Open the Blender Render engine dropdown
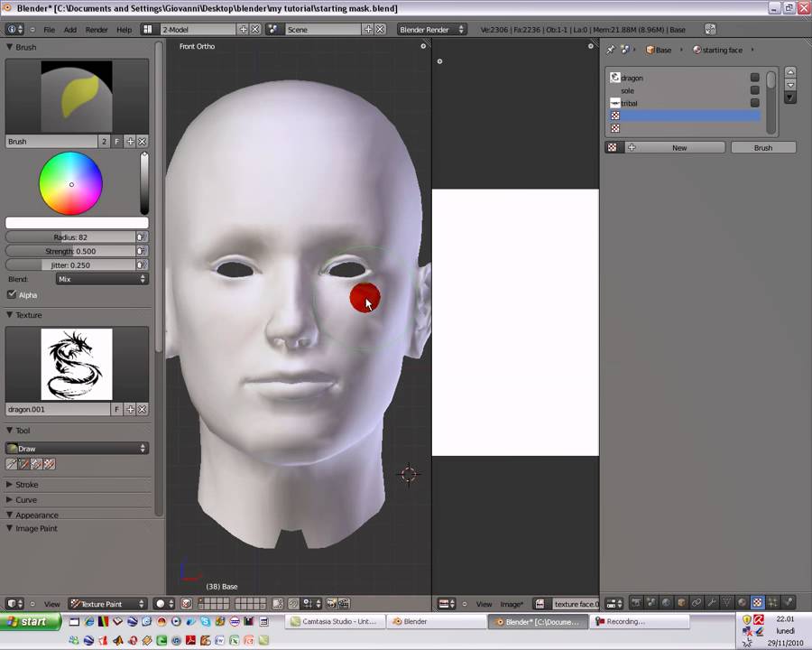This screenshot has height=650, width=812. pos(431,30)
